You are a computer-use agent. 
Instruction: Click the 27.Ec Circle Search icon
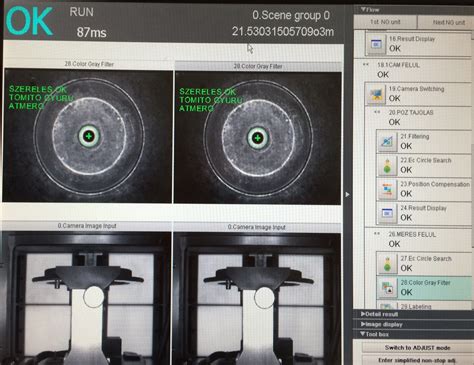pyautogui.click(x=387, y=264)
